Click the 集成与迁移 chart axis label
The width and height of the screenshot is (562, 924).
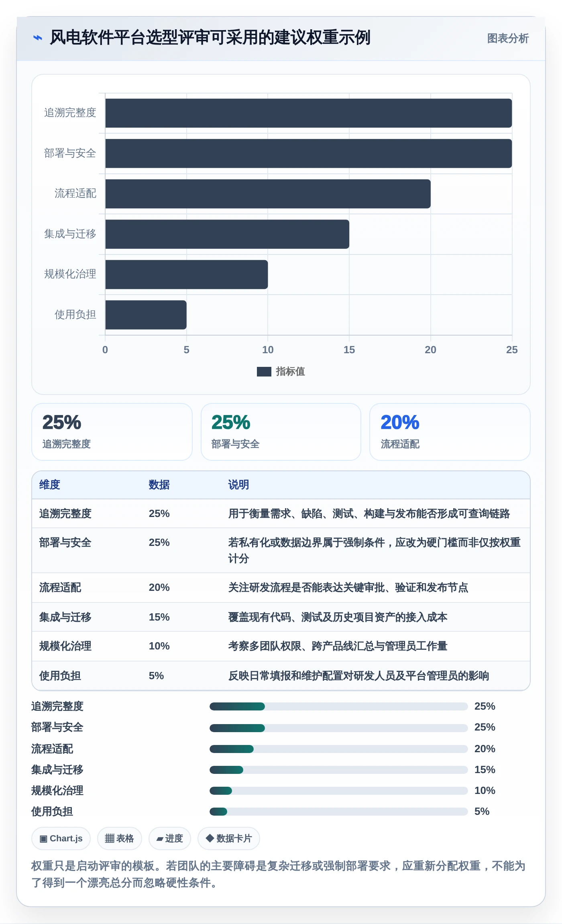[70, 234]
